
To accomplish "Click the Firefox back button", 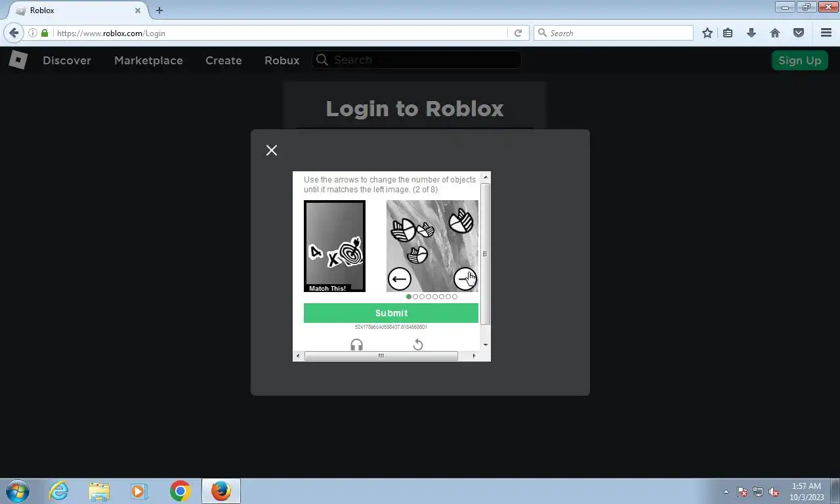I will [14, 33].
